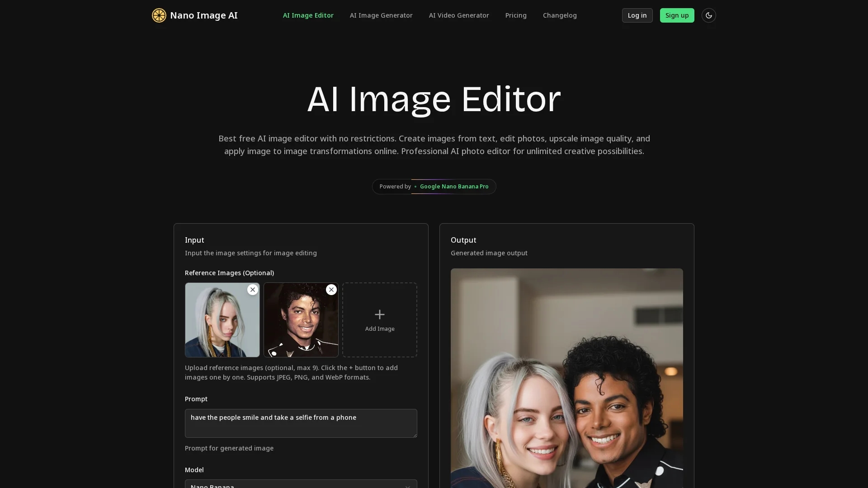
Task: Open the Model dropdown showing Nano Banana
Action: pos(301,484)
